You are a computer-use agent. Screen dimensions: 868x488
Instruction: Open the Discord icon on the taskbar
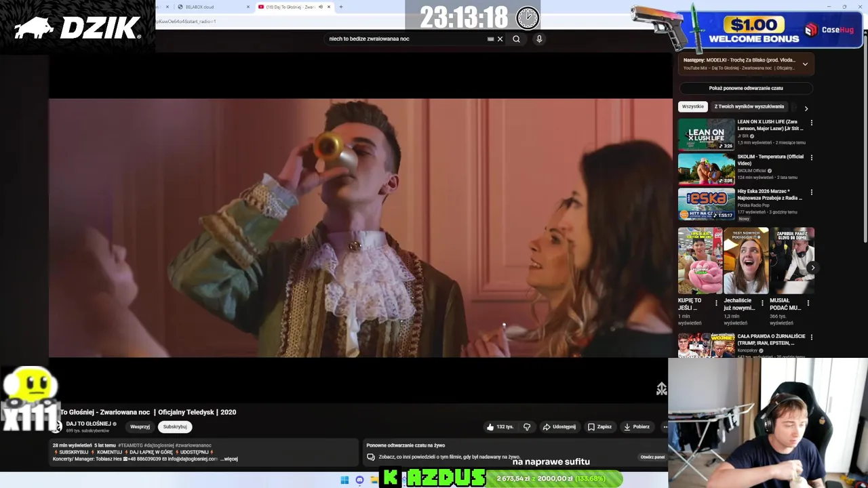359,480
